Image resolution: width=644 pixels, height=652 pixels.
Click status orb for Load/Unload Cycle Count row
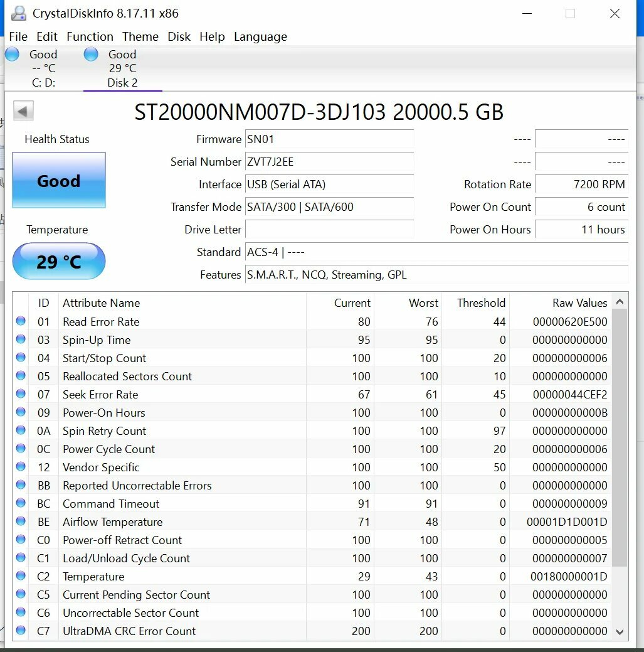click(x=21, y=558)
